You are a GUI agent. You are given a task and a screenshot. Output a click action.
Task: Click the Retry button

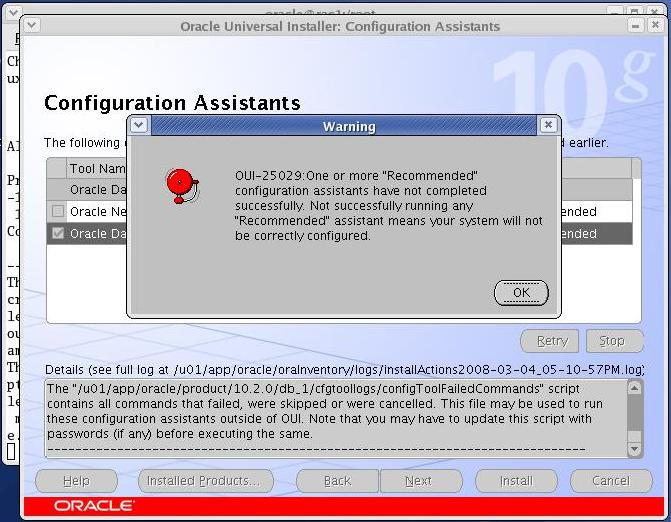point(549,341)
